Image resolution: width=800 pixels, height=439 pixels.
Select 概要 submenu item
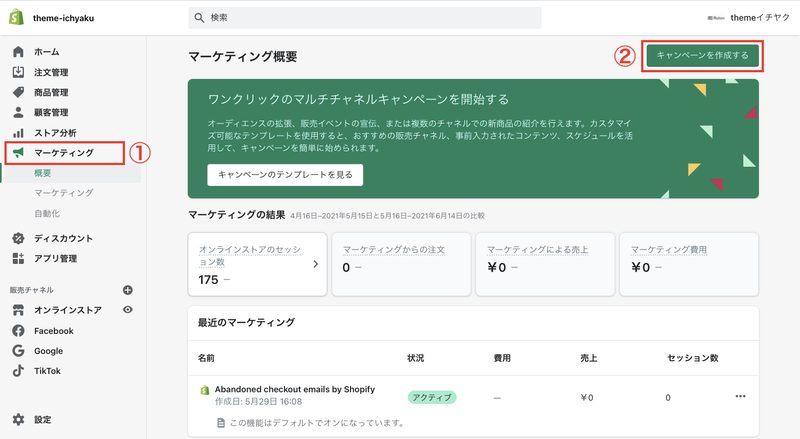point(42,173)
